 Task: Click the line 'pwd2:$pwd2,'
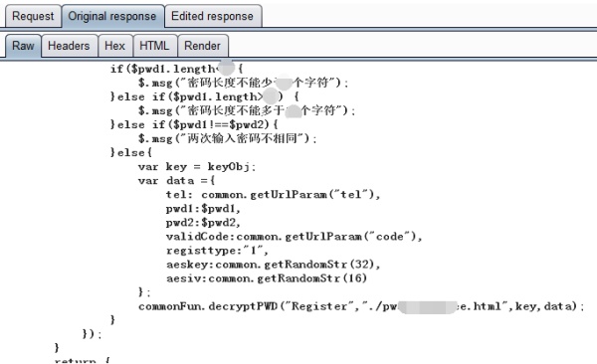pos(203,223)
